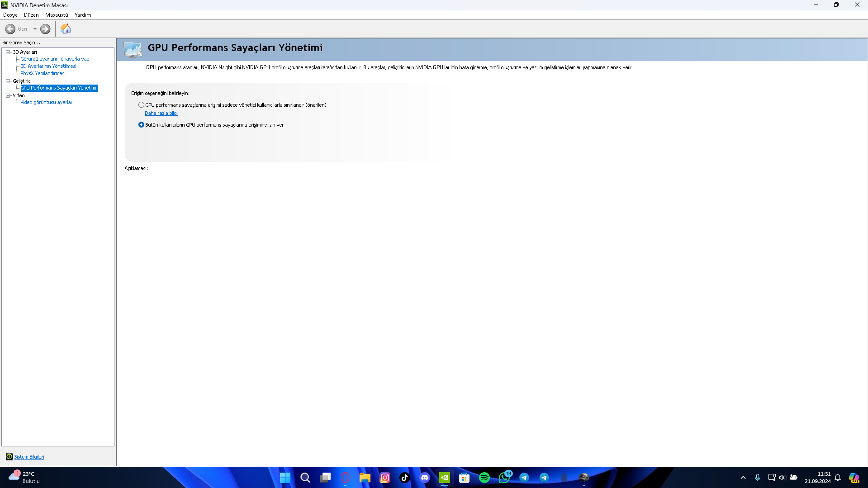Collapse the Geliştirici tree node
Screen dimensions: 868x488
click(8, 81)
